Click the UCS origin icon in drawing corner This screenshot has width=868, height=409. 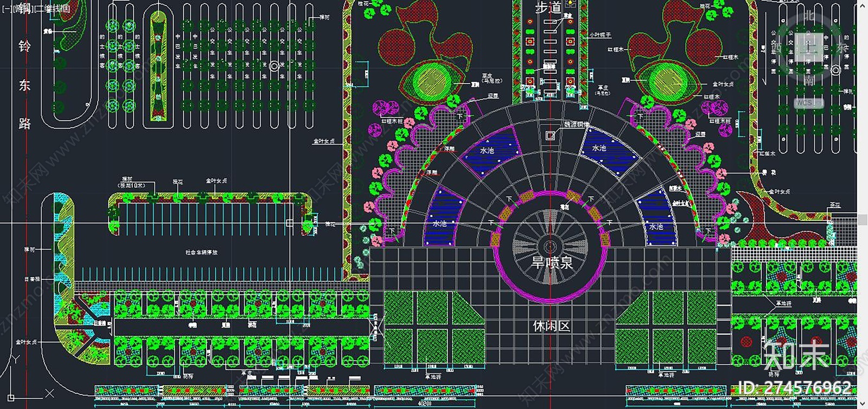tap(10, 398)
